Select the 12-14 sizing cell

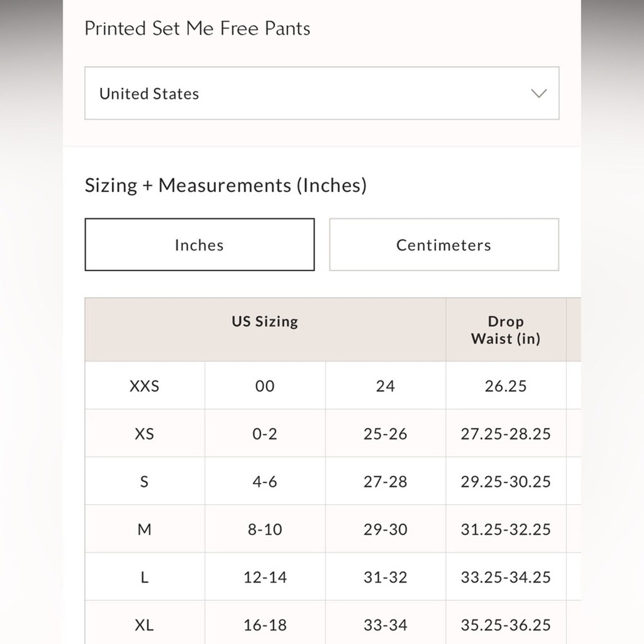coord(265,577)
